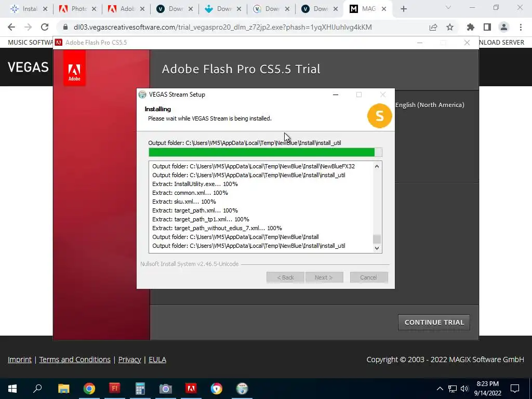This screenshot has width=532, height=399.
Task: Click the VEGAS Stream orange S logo
Action: pos(379,116)
